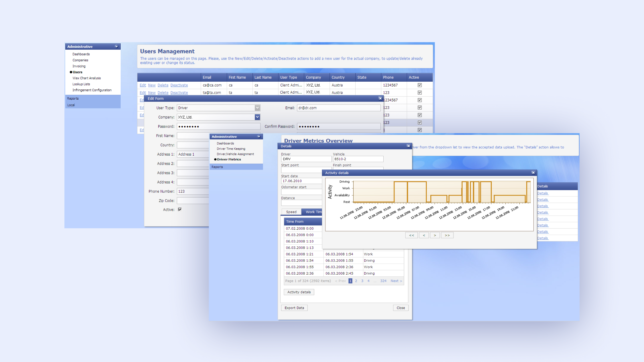Jump to latest data with >> arrow

coord(447,235)
